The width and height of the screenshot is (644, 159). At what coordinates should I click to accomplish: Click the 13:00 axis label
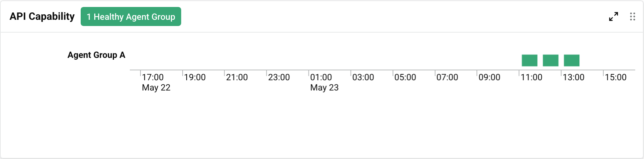tap(574, 77)
